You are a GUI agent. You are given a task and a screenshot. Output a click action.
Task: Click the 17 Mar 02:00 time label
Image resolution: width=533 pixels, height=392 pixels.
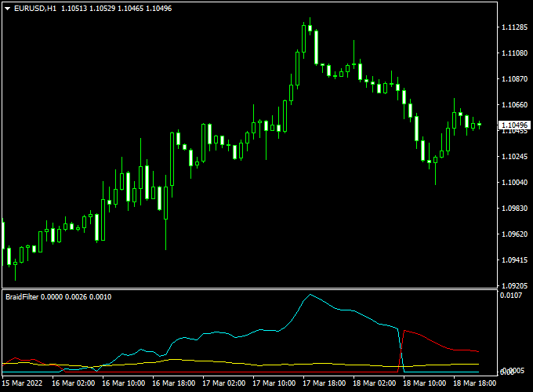pyautogui.click(x=223, y=383)
